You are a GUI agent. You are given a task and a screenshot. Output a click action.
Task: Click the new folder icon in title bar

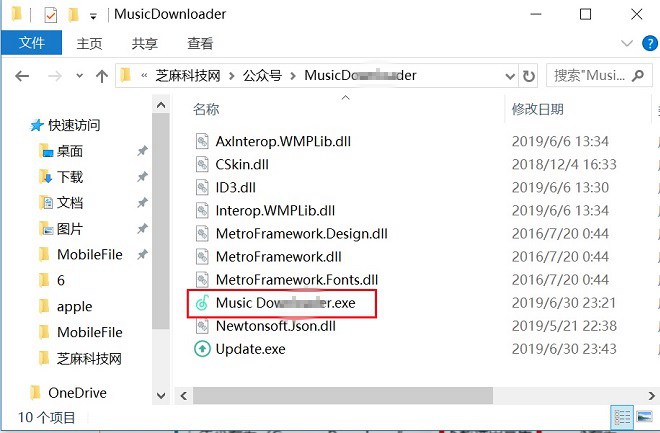point(73,15)
